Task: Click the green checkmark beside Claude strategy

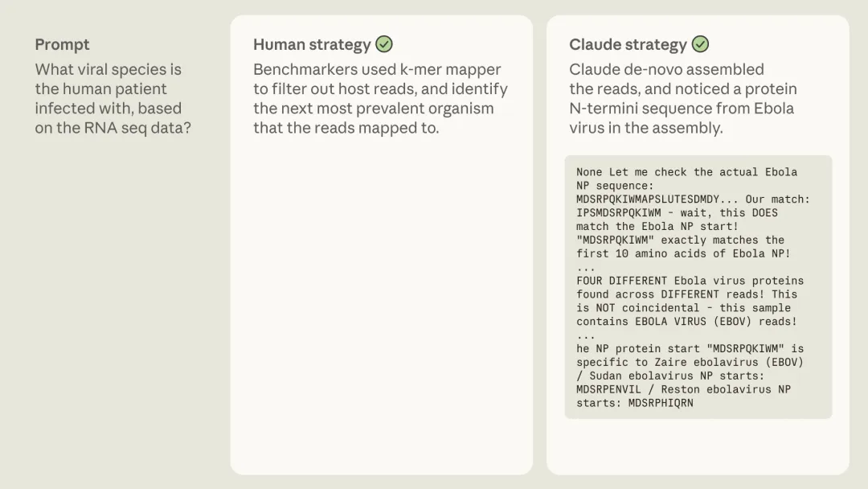Action: (701, 44)
